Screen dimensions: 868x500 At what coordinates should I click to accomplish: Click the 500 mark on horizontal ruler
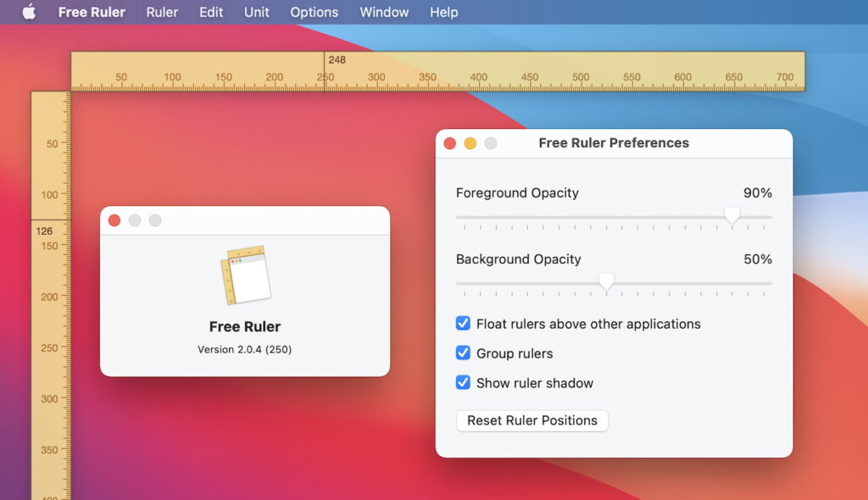pos(581,77)
